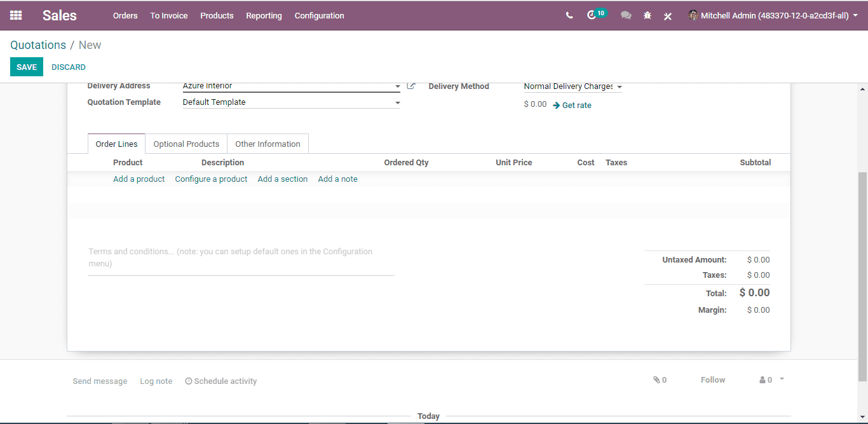Viewport: 868px width, 424px height.
Task: Switch to the Optional Products tab
Action: click(186, 144)
